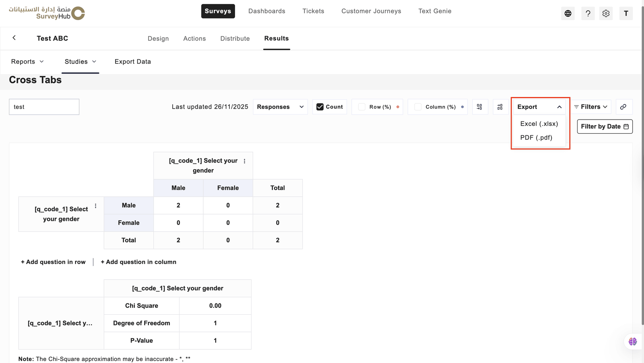Switch to the Actions tab

(x=194, y=38)
